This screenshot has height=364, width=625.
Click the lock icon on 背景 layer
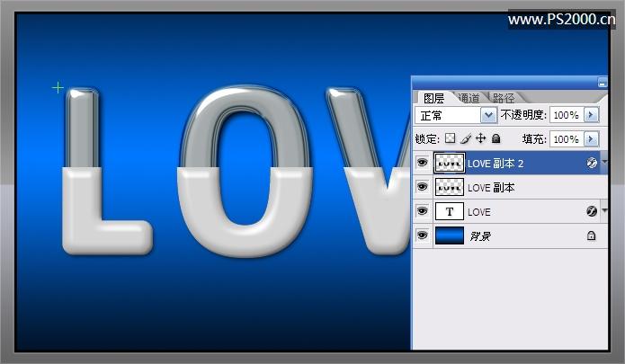(x=592, y=235)
